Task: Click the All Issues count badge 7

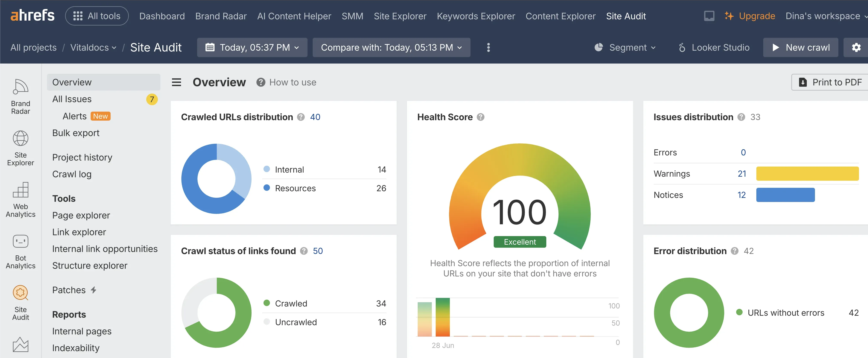Action: click(x=152, y=99)
